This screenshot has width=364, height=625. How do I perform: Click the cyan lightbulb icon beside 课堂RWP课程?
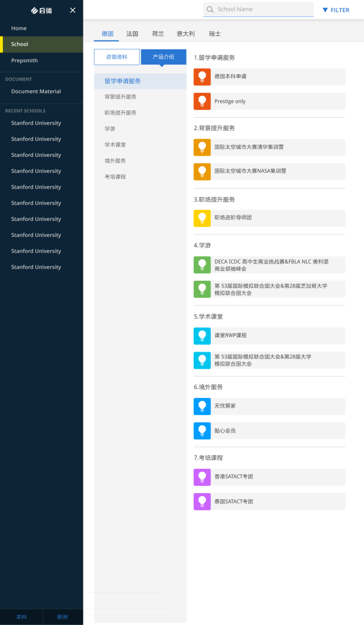coord(202,336)
